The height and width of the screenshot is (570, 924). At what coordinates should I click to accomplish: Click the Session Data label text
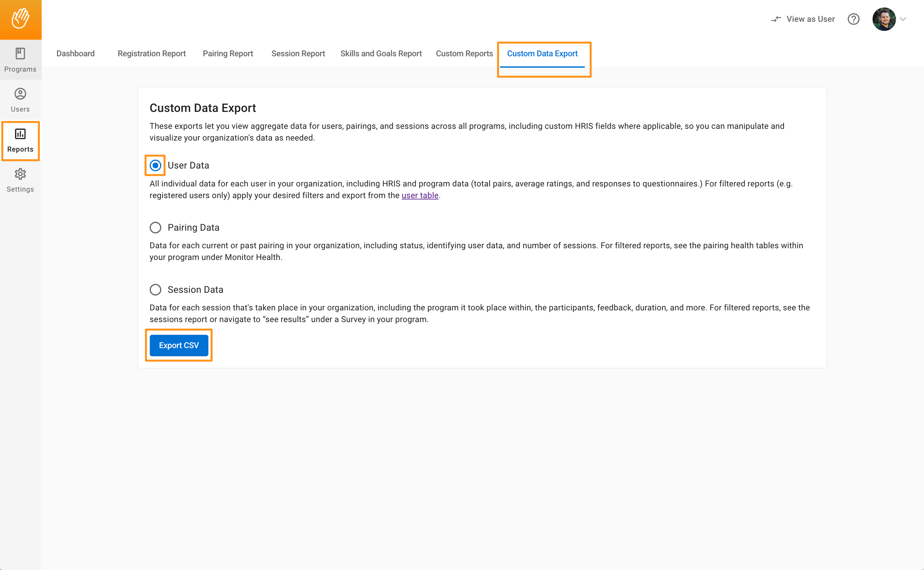tap(195, 290)
